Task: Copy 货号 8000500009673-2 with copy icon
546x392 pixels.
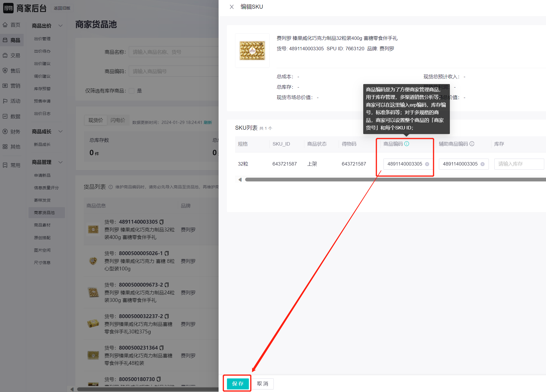Action: tap(167, 285)
